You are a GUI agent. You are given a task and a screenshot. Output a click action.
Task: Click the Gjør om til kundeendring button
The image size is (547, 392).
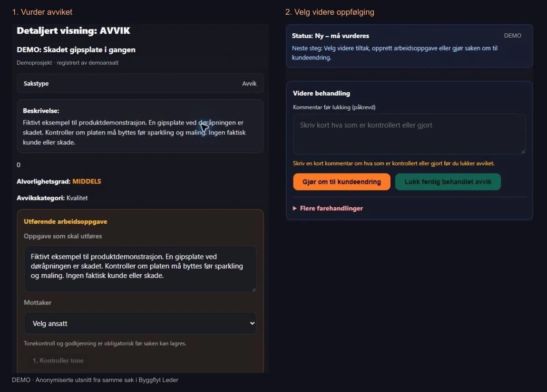click(342, 182)
